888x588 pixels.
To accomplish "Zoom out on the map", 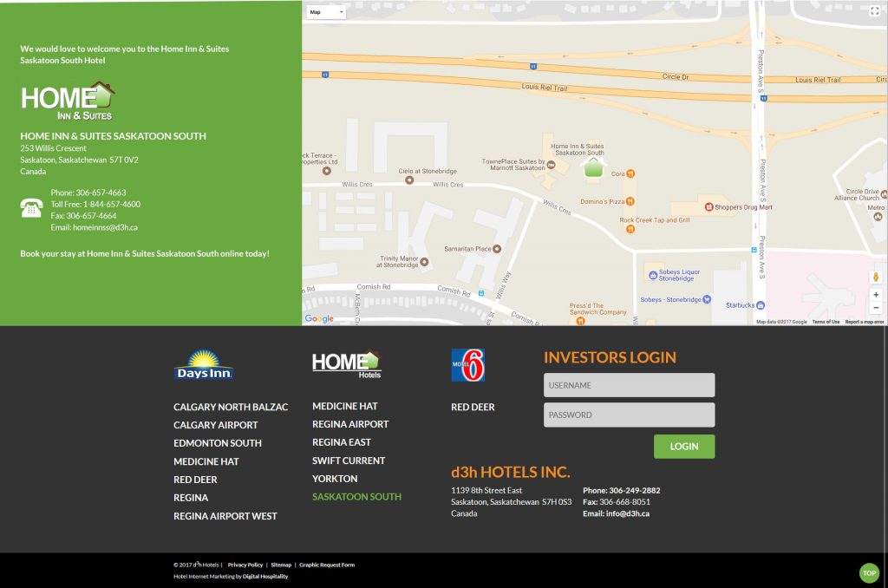I will coord(876,308).
